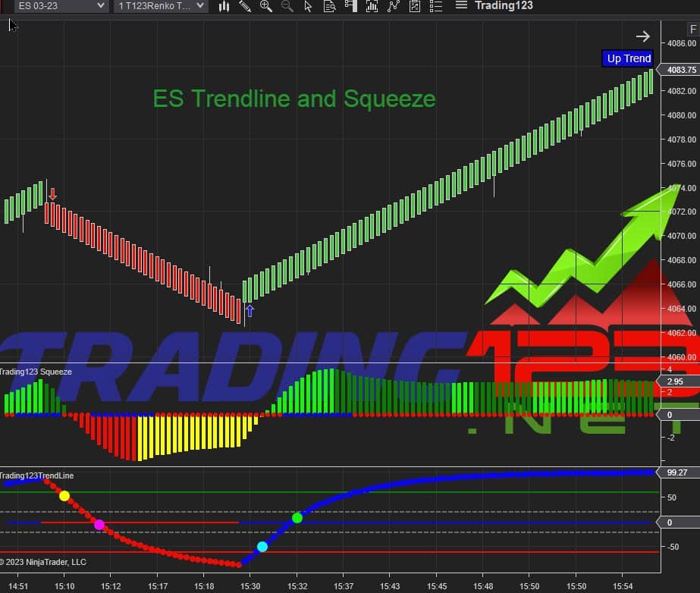Open the Data Series clipboard icon

415,6
